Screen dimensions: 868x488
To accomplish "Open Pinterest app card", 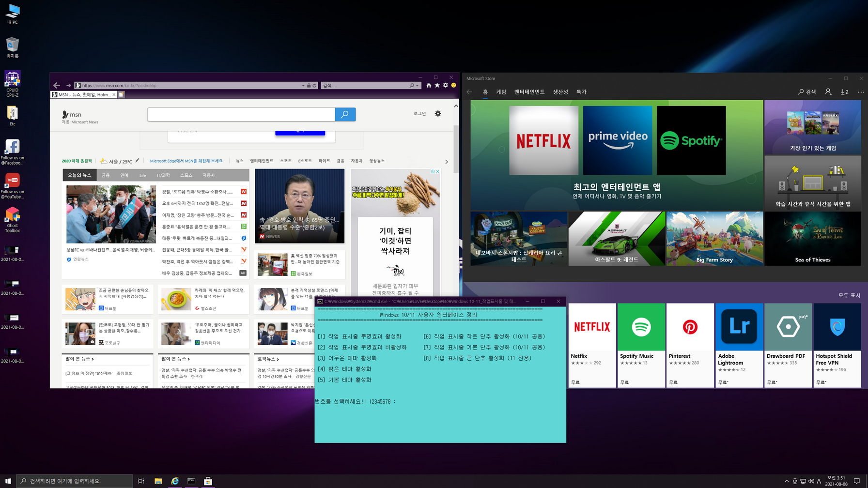I will click(x=690, y=345).
